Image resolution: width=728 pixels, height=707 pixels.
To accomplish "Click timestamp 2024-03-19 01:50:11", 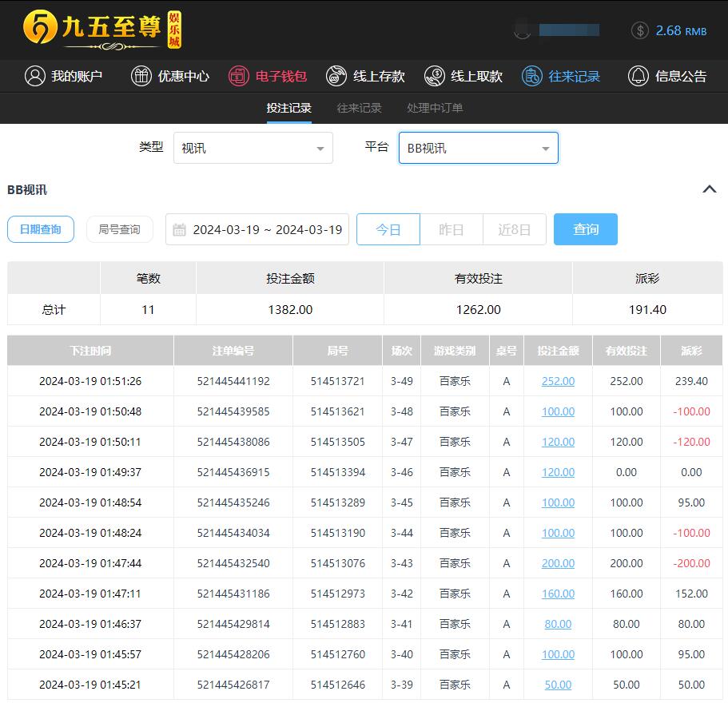I will click(x=90, y=442).
